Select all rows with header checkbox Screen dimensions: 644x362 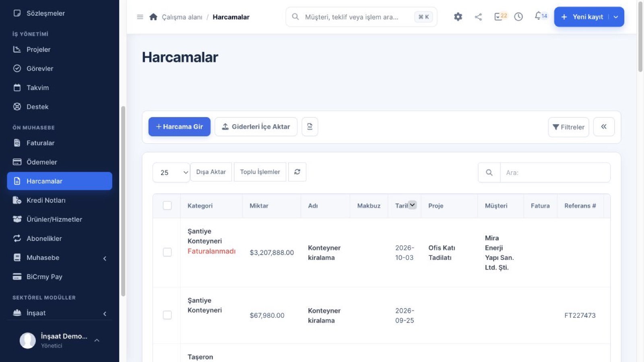167,206
